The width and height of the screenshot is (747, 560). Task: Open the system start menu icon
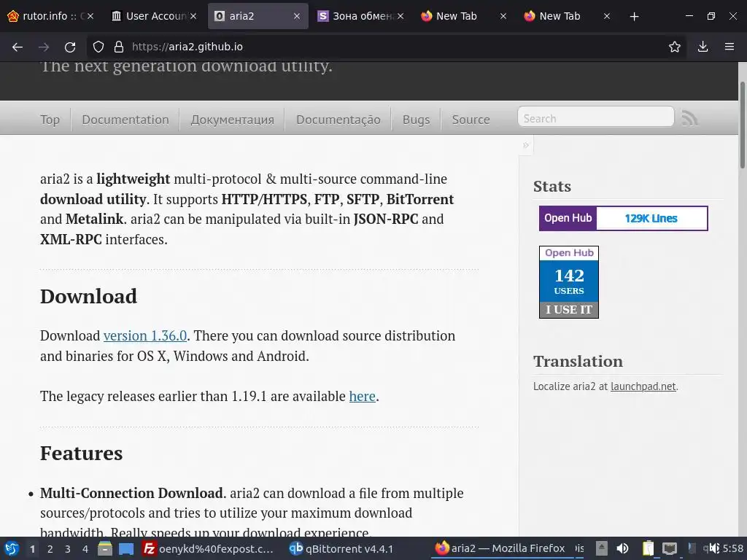point(12,549)
